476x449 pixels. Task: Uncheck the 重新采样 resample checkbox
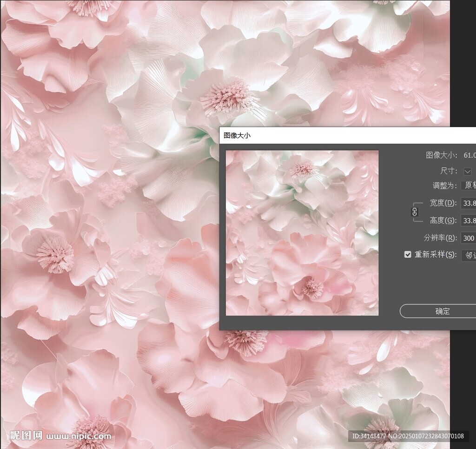(x=408, y=255)
